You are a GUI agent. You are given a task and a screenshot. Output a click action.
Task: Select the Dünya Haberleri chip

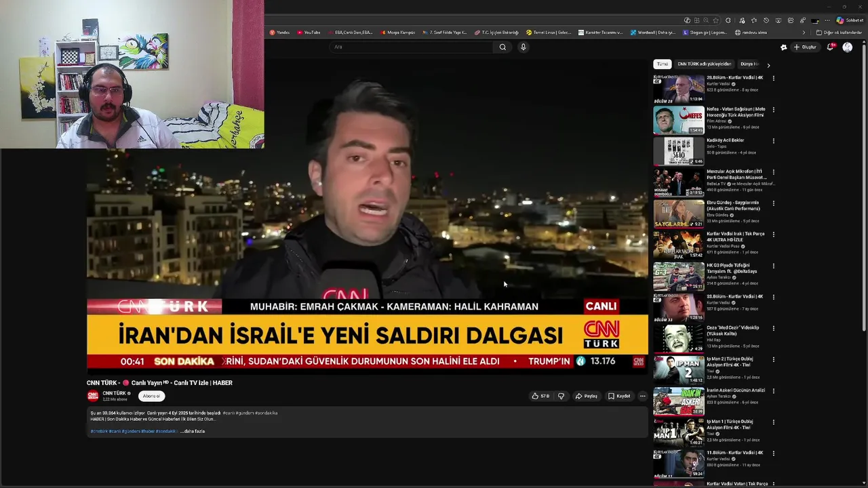click(x=749, y=64)
